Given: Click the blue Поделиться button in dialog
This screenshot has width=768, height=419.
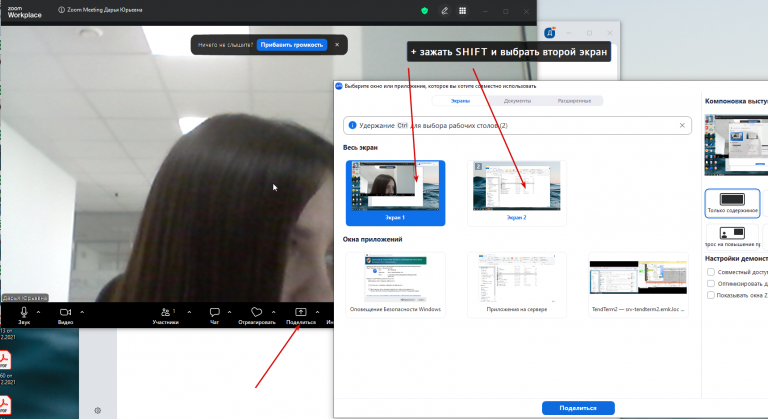Looking at the screenshot, I should coord(578,408).
